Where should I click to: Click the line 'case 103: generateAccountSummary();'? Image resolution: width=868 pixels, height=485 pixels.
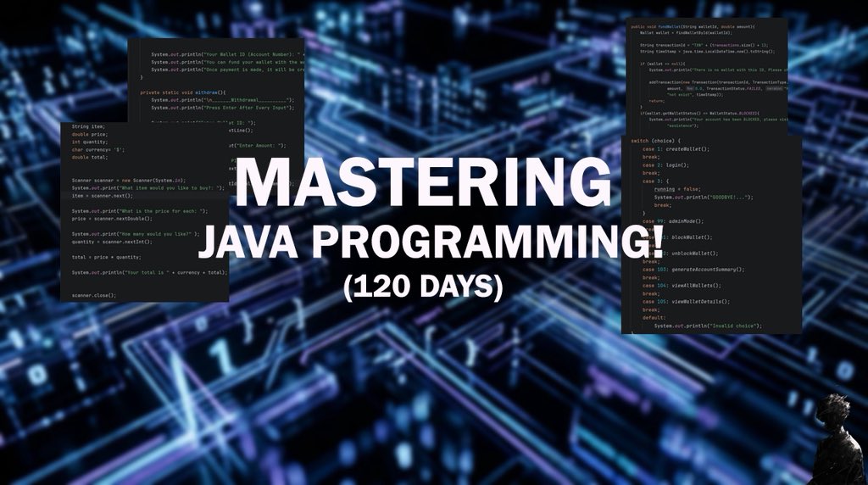coord(693,269)
